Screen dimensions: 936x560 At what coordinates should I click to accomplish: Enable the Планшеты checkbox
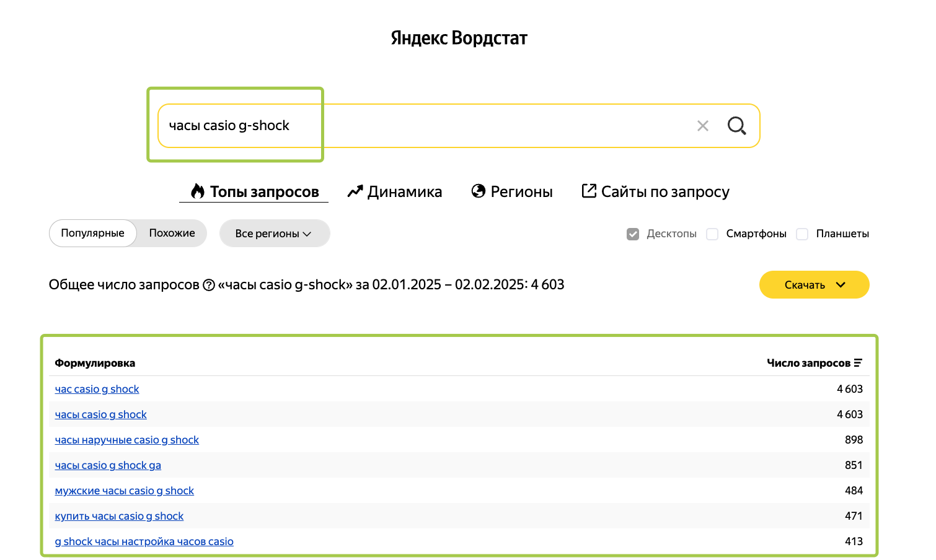click(x=802, y=234)
